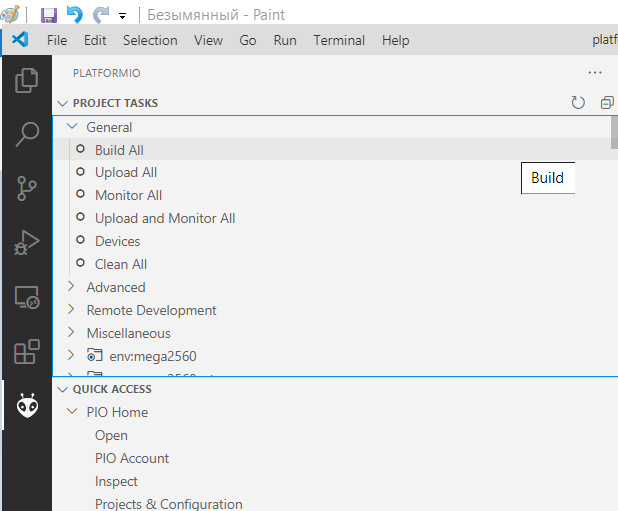Open the Selection menu
The image size is (618, 511).
coord(150,40)
